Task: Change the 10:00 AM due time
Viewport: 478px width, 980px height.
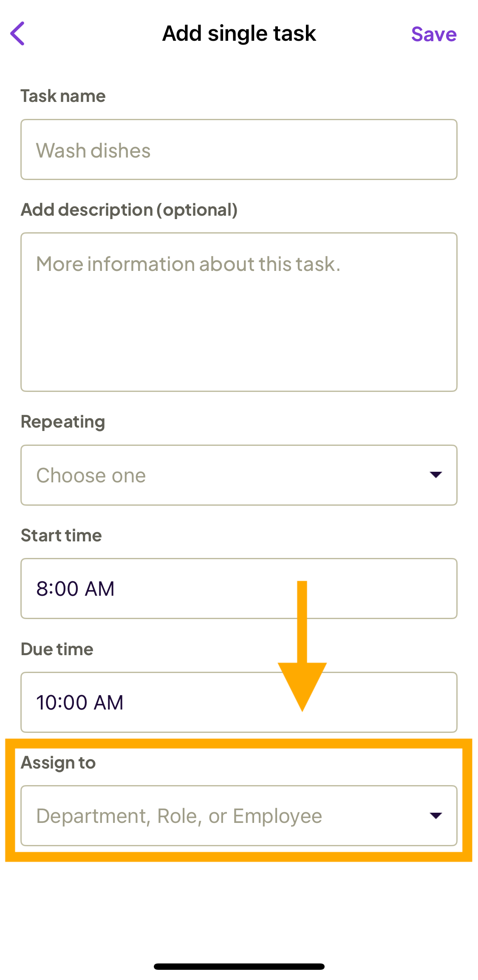Action: 239,702
